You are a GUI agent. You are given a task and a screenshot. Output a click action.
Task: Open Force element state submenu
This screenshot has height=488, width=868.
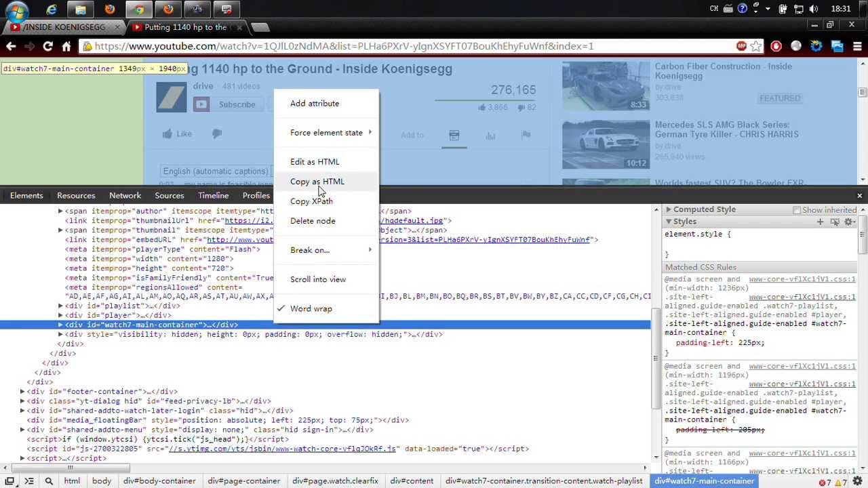326,133
